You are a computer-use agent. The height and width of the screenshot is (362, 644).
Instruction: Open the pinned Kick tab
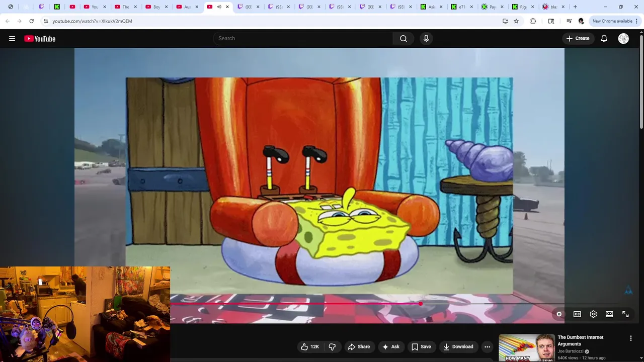(x=57, y=7)
